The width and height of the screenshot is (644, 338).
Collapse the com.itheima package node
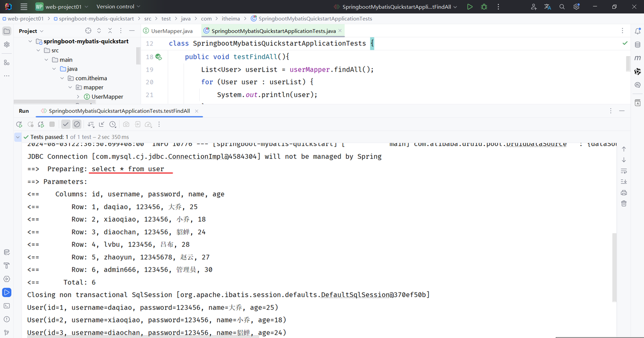[x=63, y=78]
